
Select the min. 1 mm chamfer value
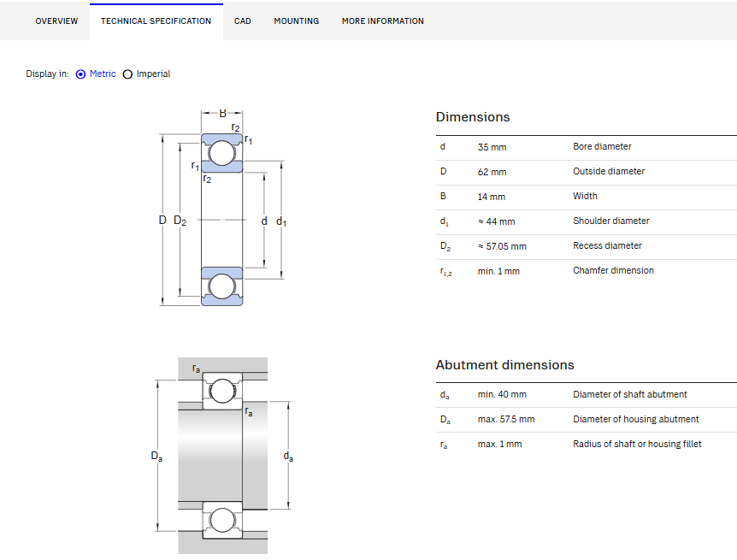coord(498,271)
